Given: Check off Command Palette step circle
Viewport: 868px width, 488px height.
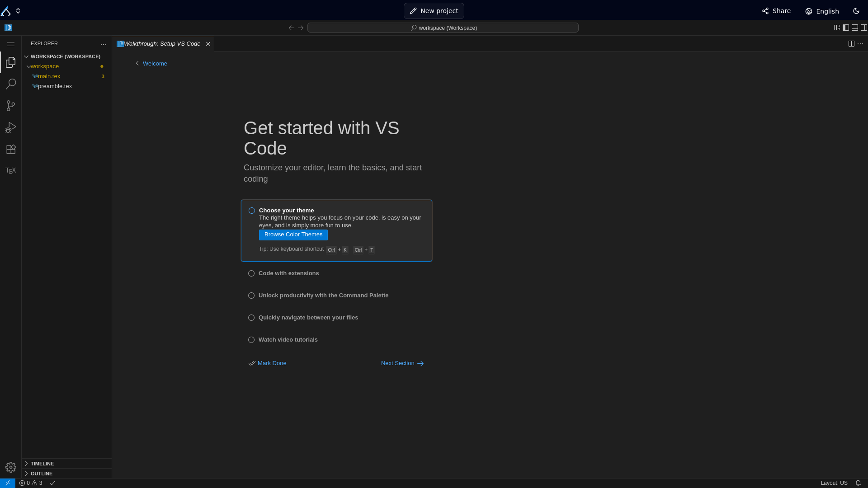Looking at the screenshot, I should (x=251, y=296).
